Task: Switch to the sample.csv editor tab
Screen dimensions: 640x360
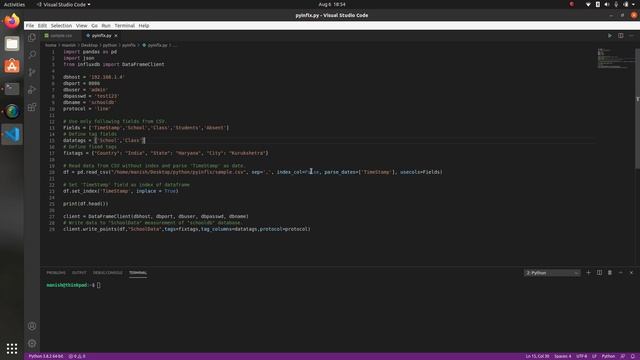Action: (x=60, y=36)
